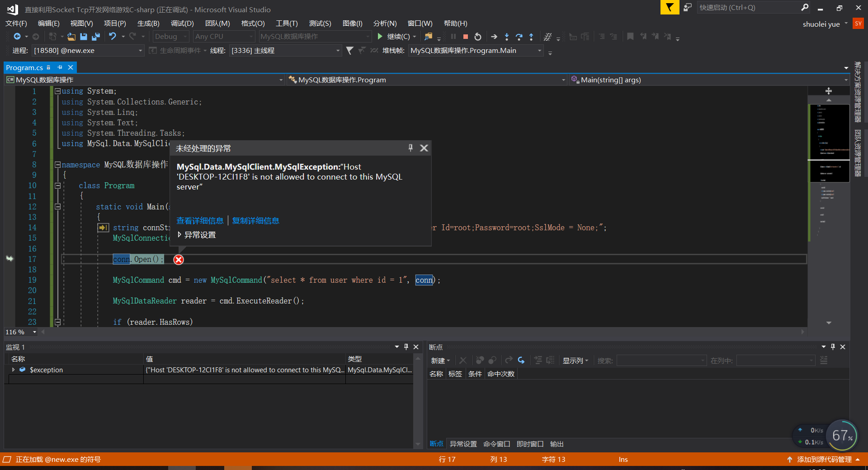The width and height of the screenshot is (868, 470).
Task: Click the Step Into icon
Action: click(x=507, y=37)
